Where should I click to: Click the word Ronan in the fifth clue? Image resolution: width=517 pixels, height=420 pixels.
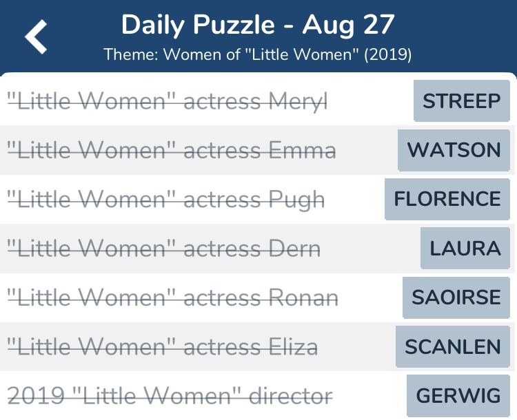click(x=303, y=297)
